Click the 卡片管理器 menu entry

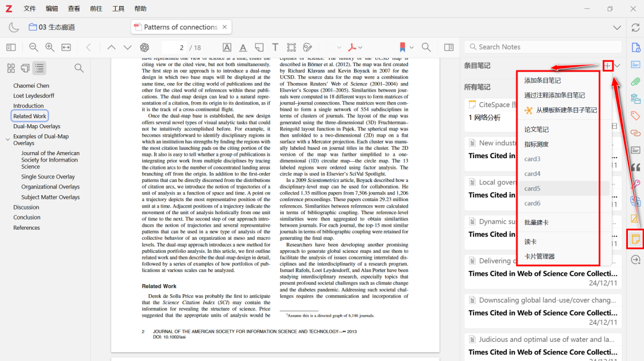coord(540,256)
